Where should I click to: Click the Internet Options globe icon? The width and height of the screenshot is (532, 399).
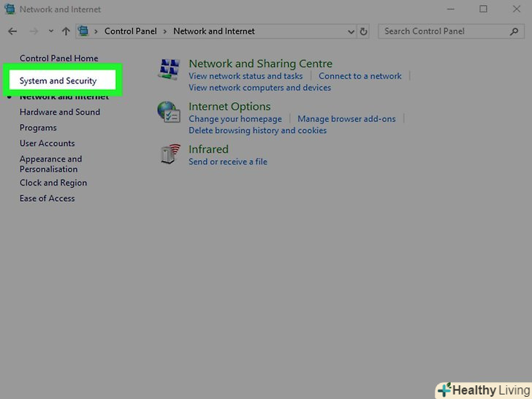(x=169, y=113)
